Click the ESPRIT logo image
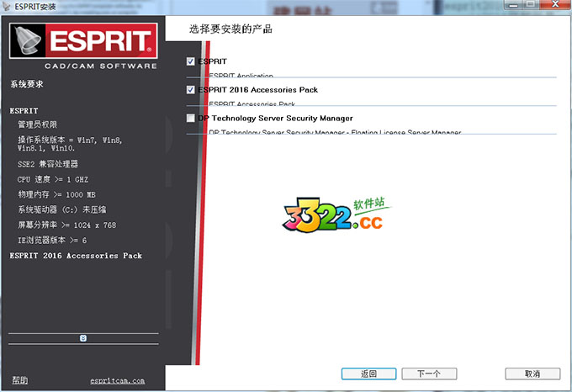The image size is (572, 392). coord(83,40)
